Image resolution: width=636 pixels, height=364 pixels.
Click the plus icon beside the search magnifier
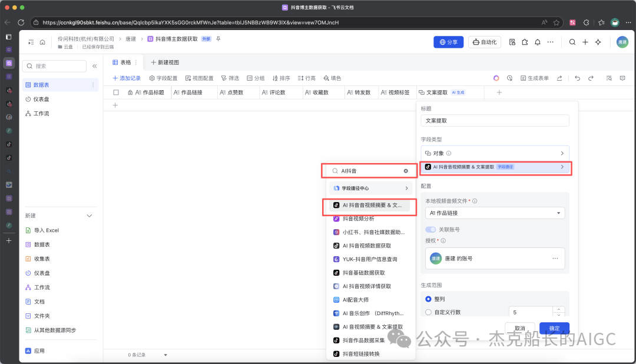585,42
